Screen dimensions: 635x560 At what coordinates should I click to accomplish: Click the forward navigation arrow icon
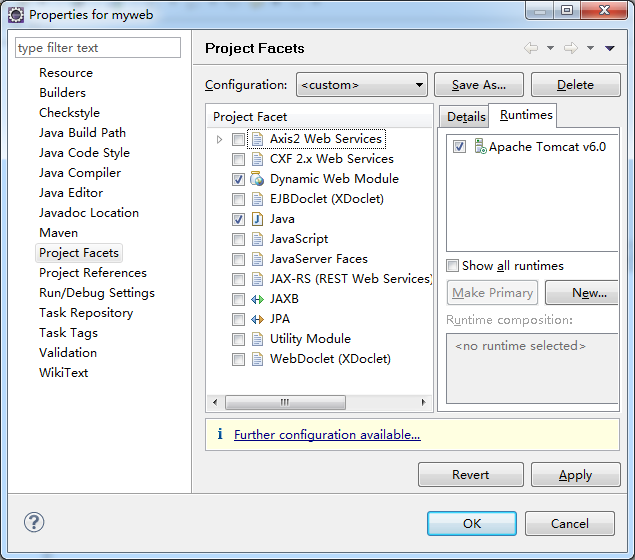coord(571,48)
